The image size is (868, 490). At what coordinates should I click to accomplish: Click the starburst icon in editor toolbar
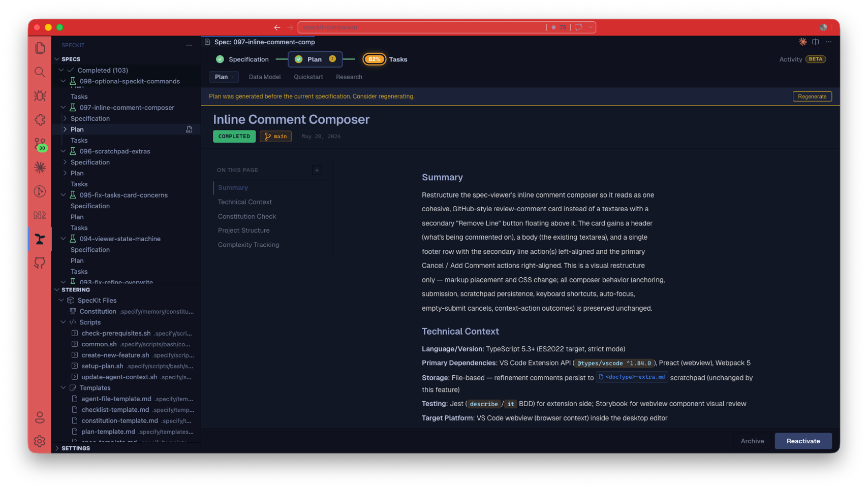(x=802, y=42)
